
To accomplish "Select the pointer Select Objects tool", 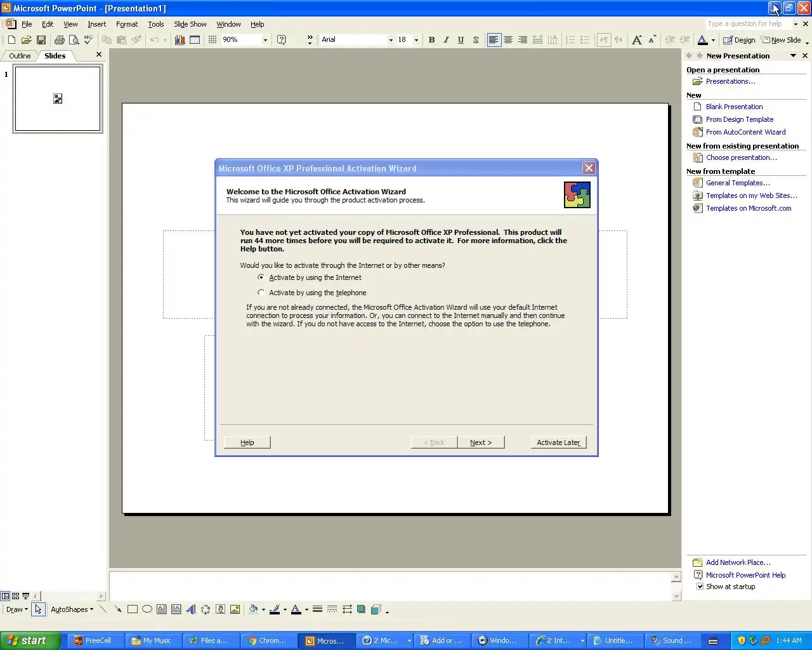I will (38, 609).
